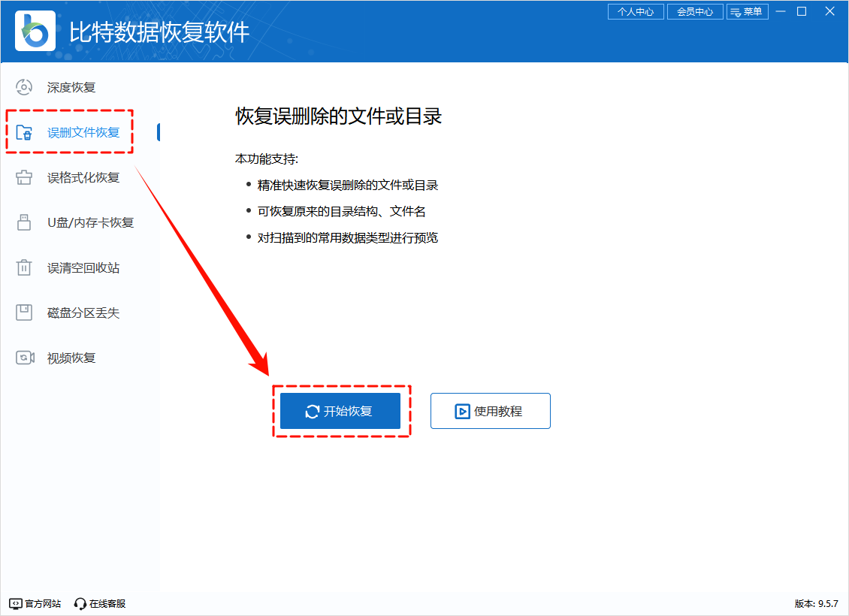The width and height of the screenshot is (849, 616).
Task: Click the 比特数据恢复软件 title text
Action: 159,32
